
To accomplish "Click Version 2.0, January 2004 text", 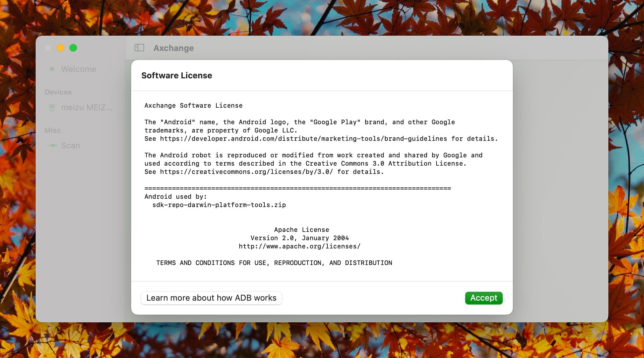I will click(x=300, y=238).
